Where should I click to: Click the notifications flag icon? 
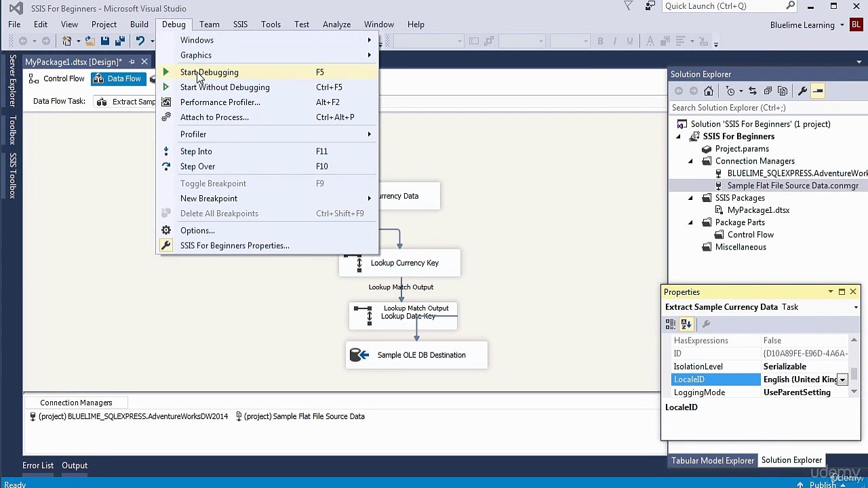point(629,6)
